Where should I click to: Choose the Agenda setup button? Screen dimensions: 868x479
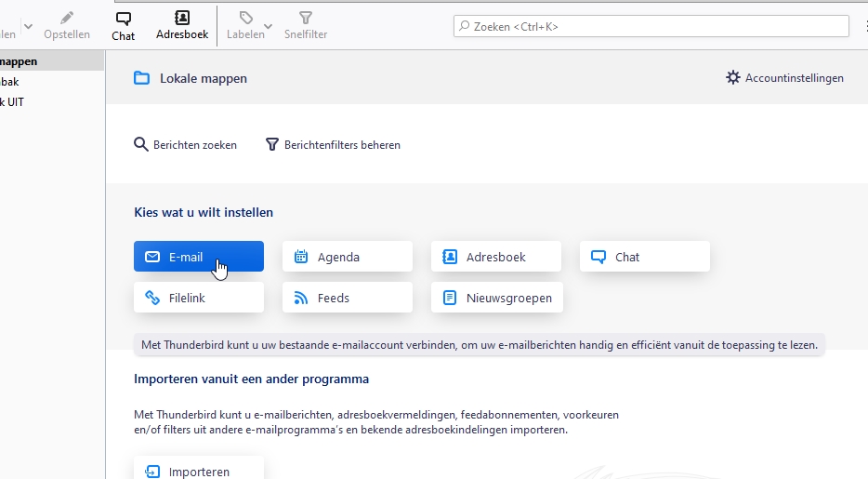pyautogui.click(x=347, y=257)
